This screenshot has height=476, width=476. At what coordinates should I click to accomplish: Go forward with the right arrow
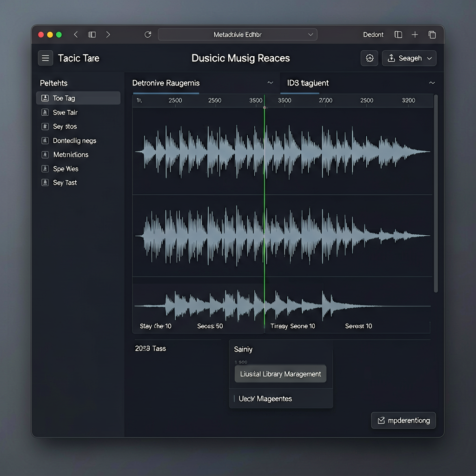pos(108,34)
